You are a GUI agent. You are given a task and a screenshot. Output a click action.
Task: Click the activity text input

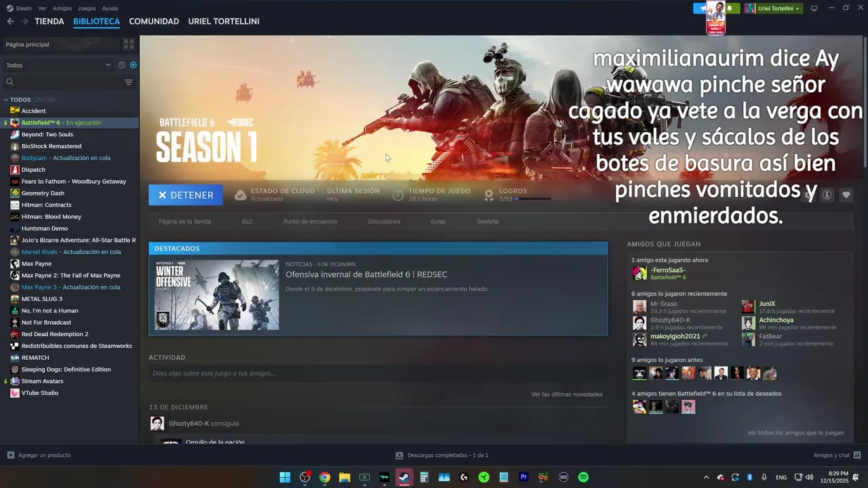coord(378,373)
